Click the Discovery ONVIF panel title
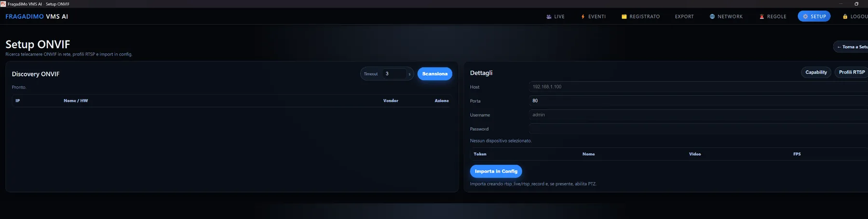 coord(36,74)
